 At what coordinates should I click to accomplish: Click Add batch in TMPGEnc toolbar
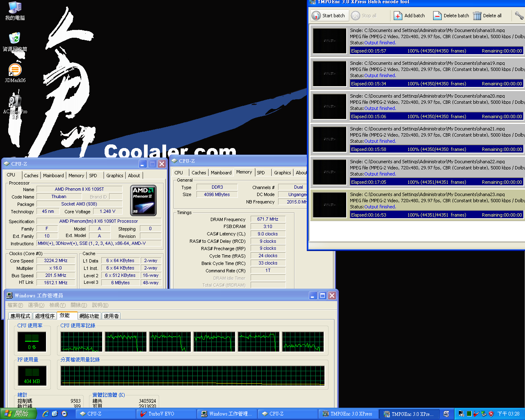point(409,16)
